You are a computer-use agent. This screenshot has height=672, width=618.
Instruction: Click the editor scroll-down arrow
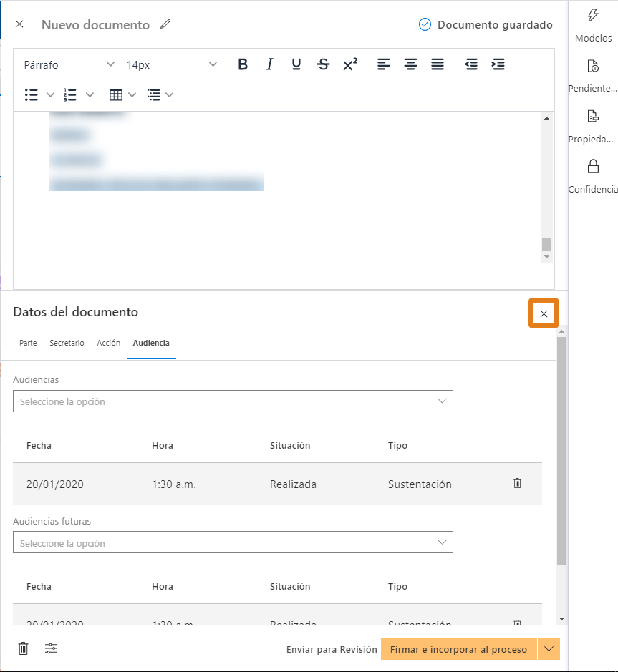coord(546,257)
